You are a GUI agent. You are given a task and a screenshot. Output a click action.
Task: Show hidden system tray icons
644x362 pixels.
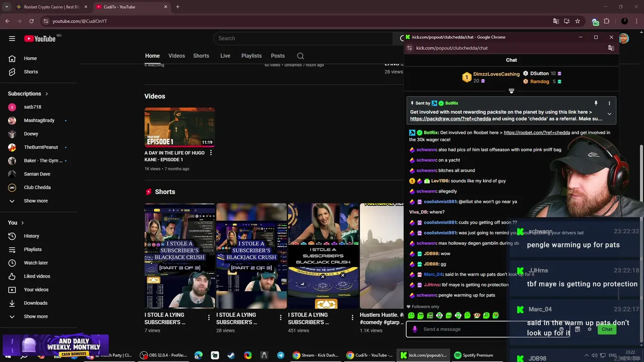coord(587,355)
